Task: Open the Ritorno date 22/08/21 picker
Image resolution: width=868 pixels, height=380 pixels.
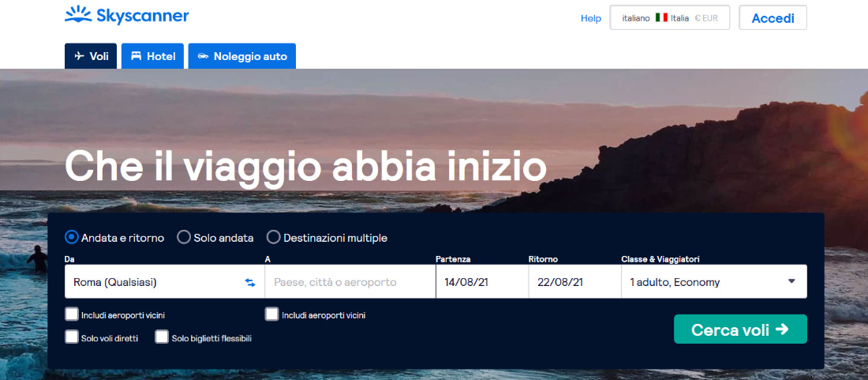Action: (574, 282)
